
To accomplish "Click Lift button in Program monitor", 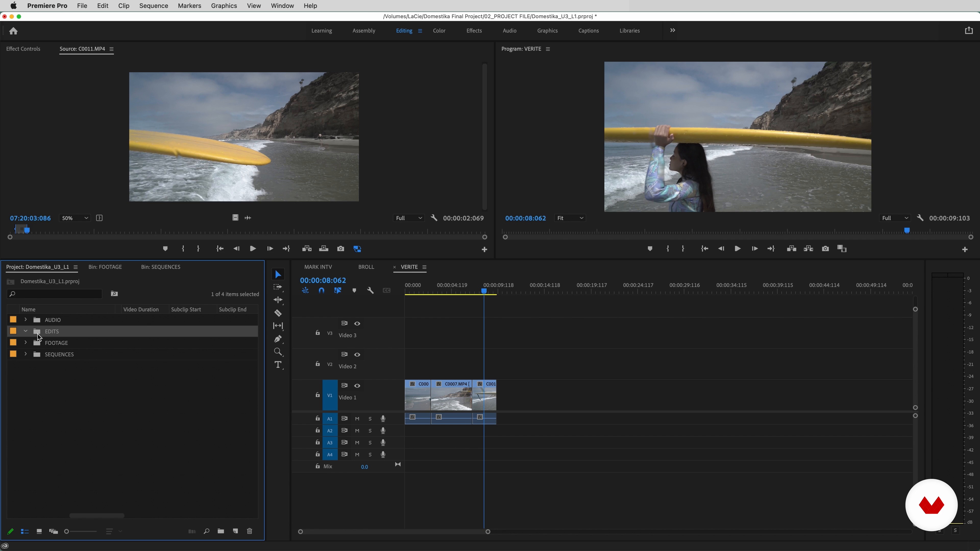I will 791,249.
